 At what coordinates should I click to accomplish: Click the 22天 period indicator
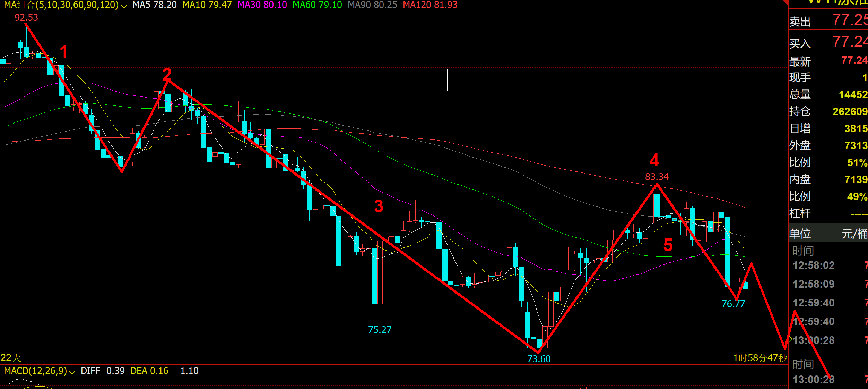[x=11, y=358]
